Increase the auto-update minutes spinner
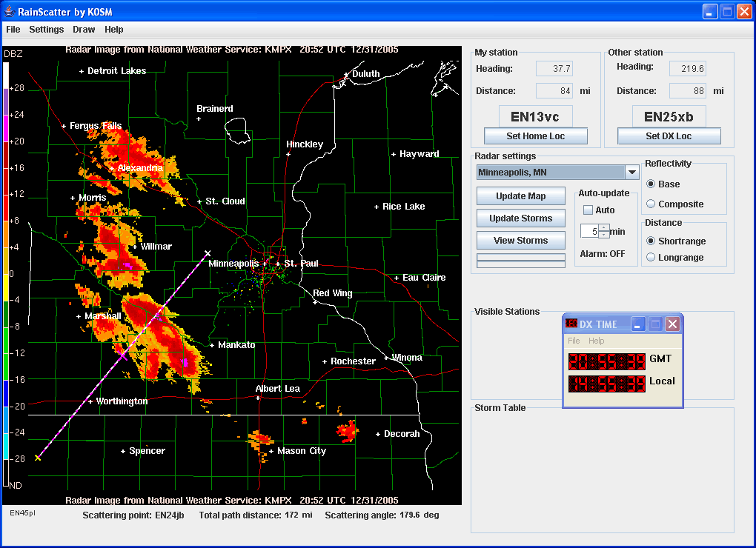Image resolution: width=756 pixels, height=548 pixels. point(604,227)
